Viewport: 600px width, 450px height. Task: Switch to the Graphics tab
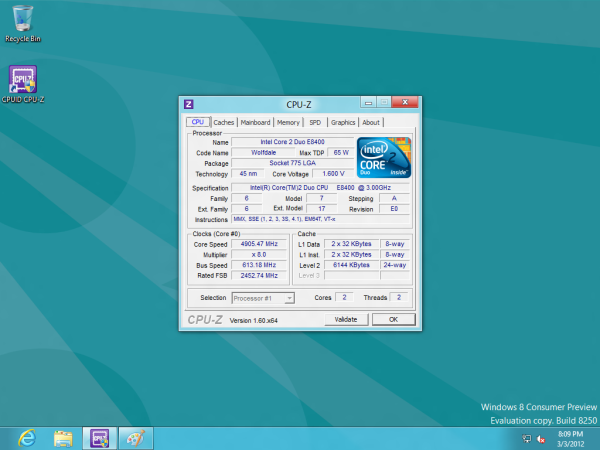[343, 122]
